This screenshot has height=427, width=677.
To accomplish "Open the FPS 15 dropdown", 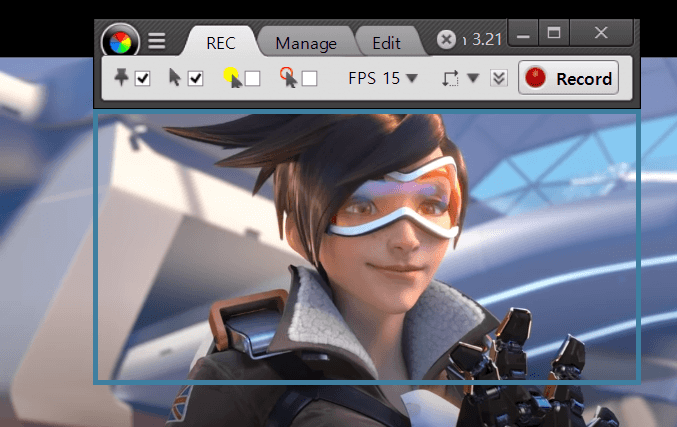I will click(x=383, y=78).
